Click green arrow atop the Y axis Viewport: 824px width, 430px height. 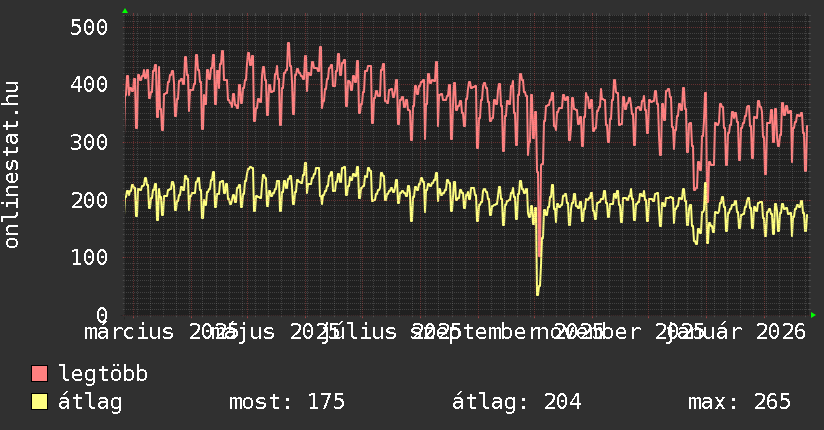[125, 11]
